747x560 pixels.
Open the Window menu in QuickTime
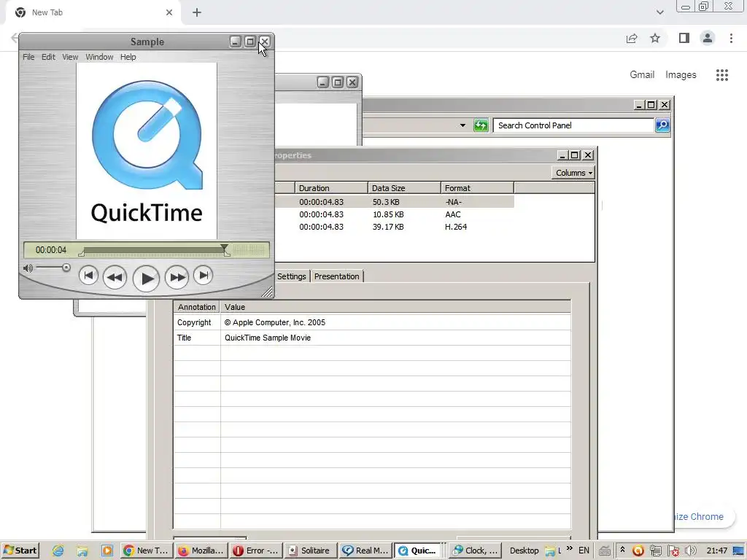click(99, 57)
